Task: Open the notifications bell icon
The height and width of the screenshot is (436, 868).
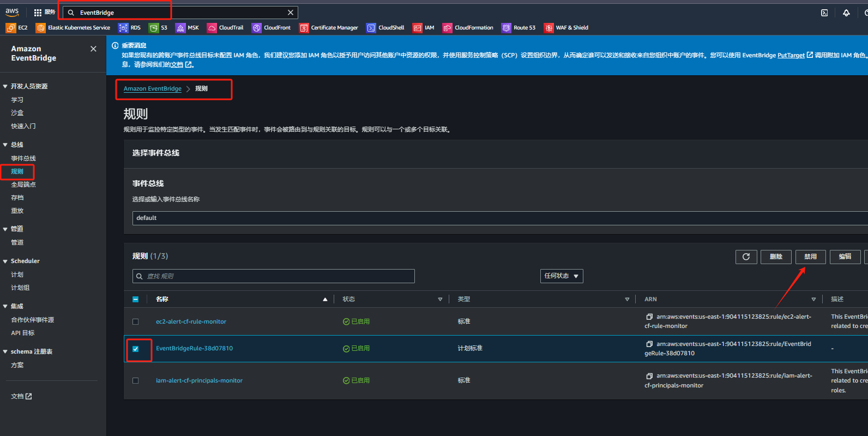Action: 846,13
